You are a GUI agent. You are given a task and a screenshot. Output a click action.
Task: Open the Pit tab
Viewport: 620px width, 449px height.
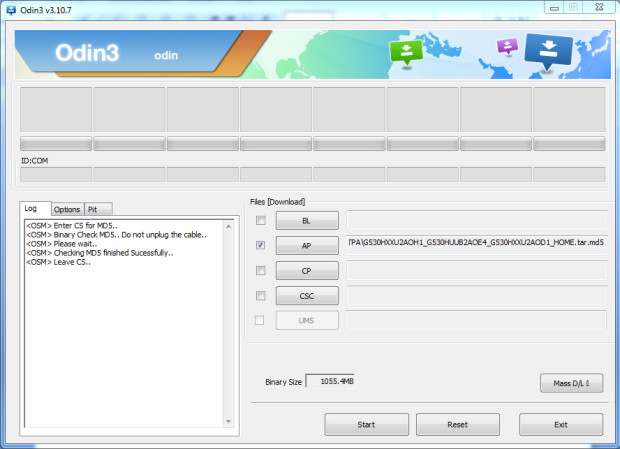93,209
